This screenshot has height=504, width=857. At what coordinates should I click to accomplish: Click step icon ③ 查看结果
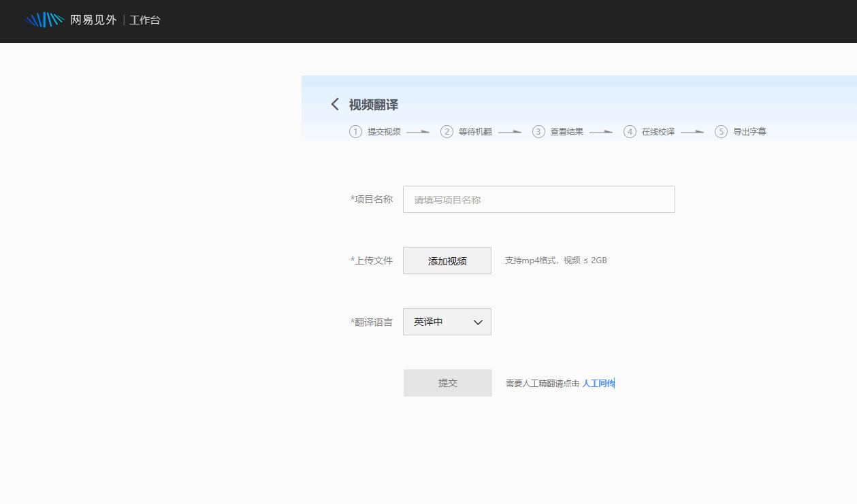coord(538,131)
